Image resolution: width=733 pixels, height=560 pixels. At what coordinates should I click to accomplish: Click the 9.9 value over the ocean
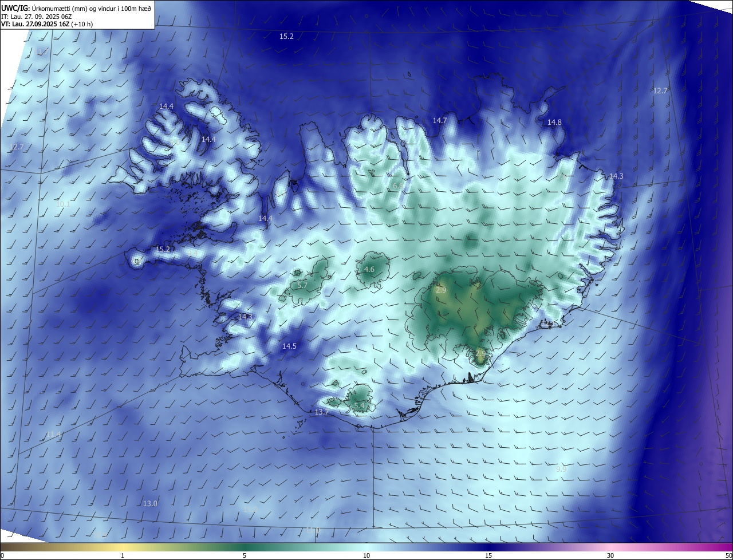point(561,469)
